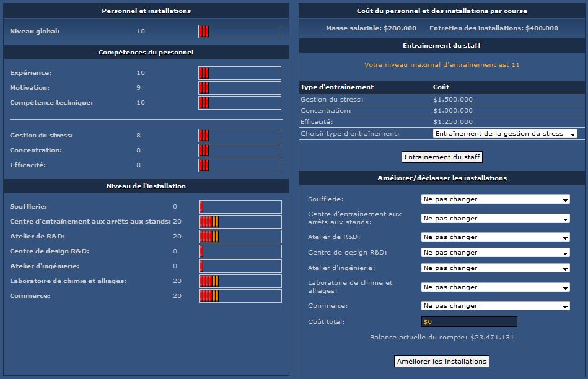This screenshot has height=379, width=588.
Task: Open the Commerce upgrade dropdown
Action: click(x=496, y=306)
